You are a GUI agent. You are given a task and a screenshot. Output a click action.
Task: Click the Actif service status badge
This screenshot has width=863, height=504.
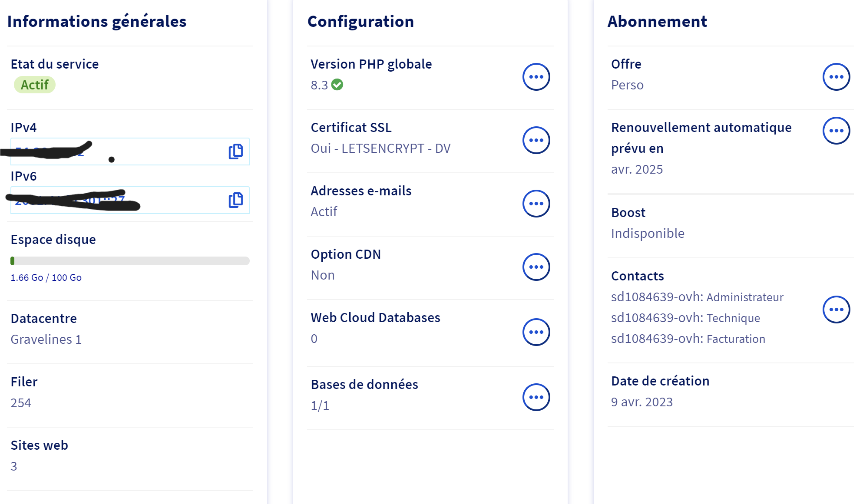[35, 85]
